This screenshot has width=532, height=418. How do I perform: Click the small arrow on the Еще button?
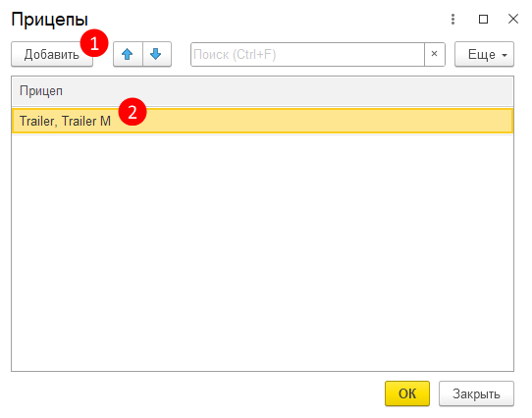pyautogui.click(x=505, y=55)
